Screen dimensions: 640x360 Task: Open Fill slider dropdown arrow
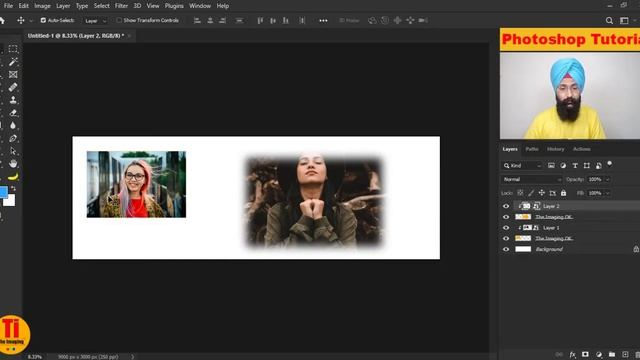coord(607,193)
